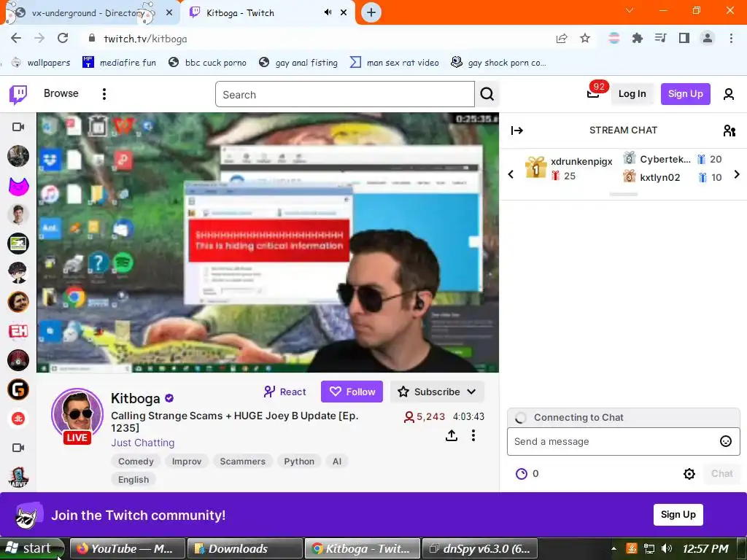Click the channel points clock icon
This screenshot has width=747, height=560.
[522, 473]
